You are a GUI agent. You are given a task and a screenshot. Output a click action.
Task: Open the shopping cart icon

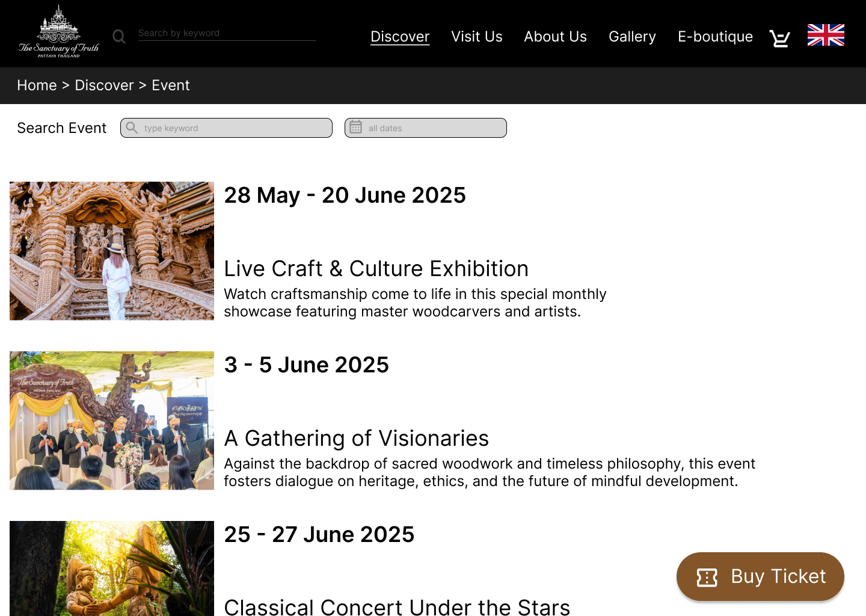point(780,38)
